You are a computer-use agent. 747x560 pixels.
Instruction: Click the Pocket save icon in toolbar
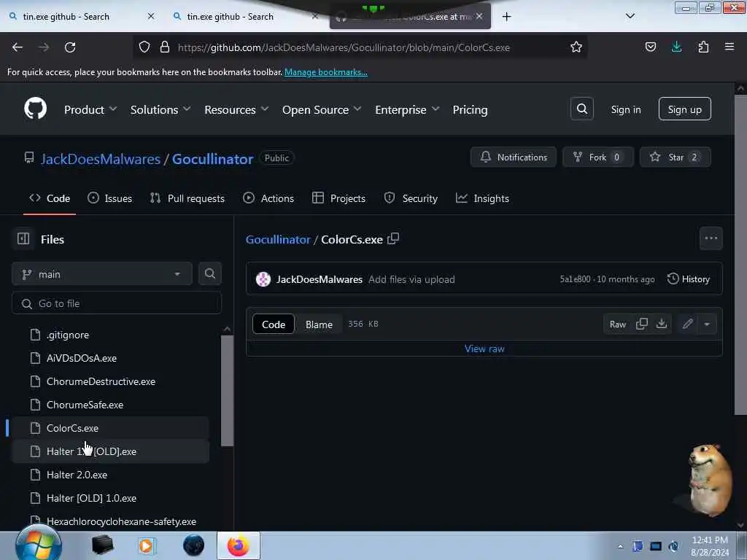pyautogui.click(x=650, y=47)
